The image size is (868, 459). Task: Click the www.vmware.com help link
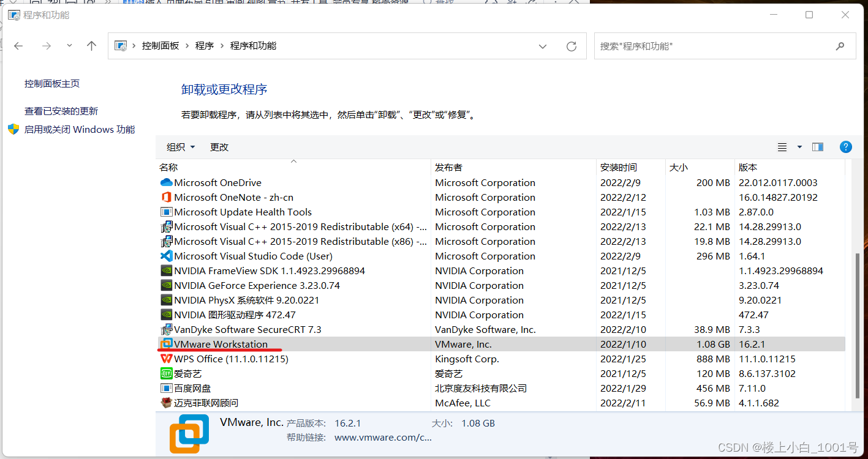pyautogui.click(x=383, y=437)
